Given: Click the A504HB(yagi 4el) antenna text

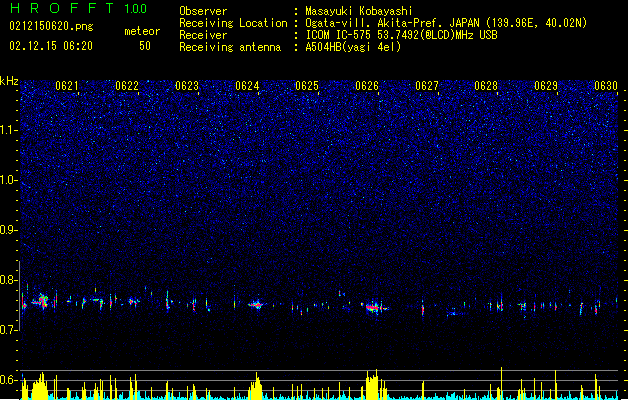Looking at the screenshot, I should (x=353, y=47).
